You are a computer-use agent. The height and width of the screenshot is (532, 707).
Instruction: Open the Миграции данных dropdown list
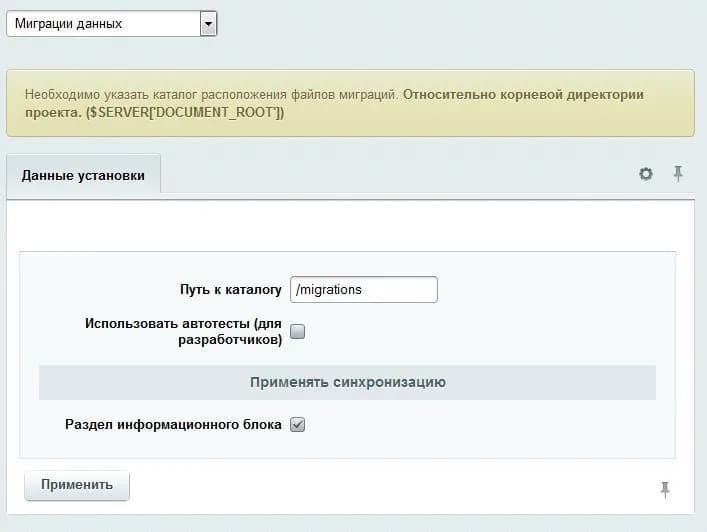[x=112, y=24]
